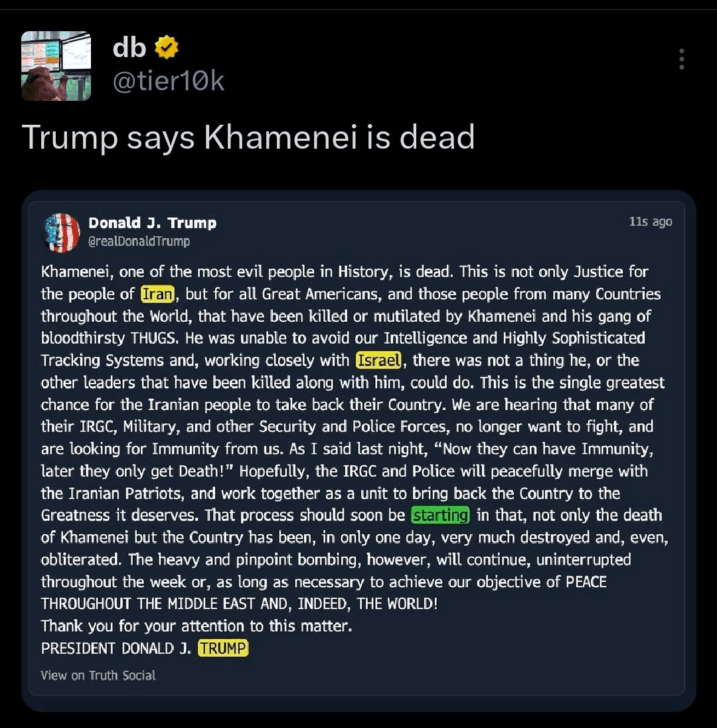
Task: Click the highlighted "TRUMP" in the signature
Action: pyautogui.click(x=223, y=648)
